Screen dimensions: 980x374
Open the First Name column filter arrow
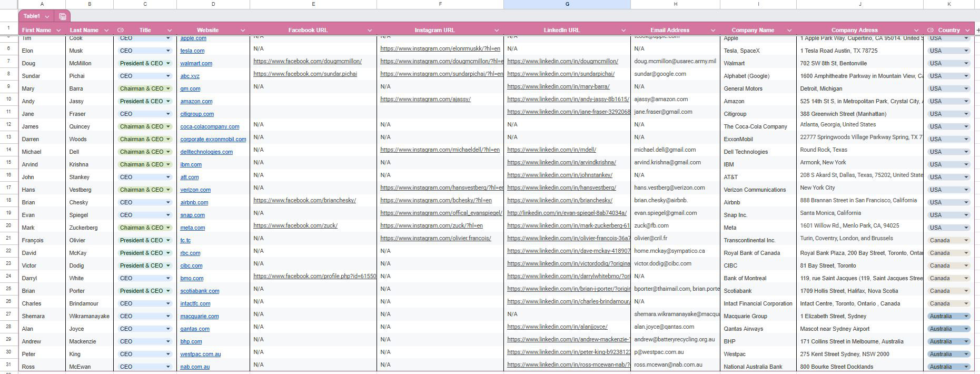coord(58,30)
